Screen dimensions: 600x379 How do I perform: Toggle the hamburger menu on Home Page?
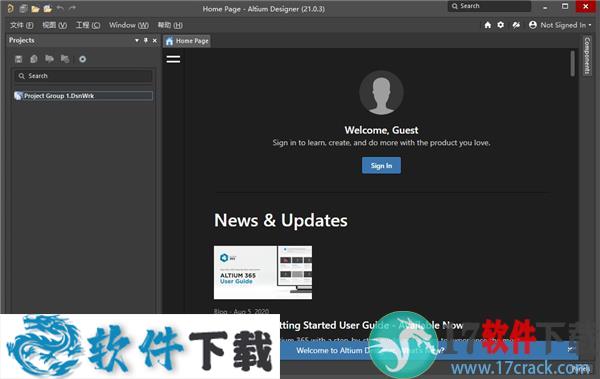(173, 59)
